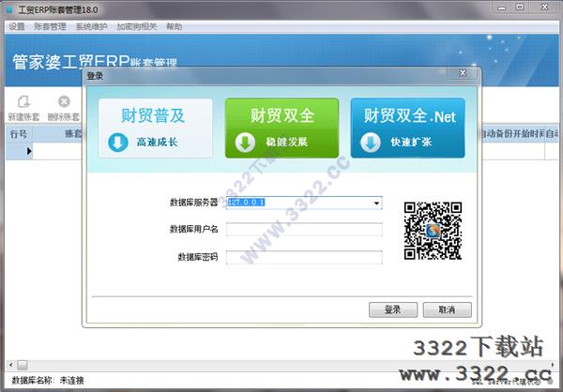This screenshot has height=392, width=563.
Task: Minimize the main ERP window
Action: (x=502, y=8)
